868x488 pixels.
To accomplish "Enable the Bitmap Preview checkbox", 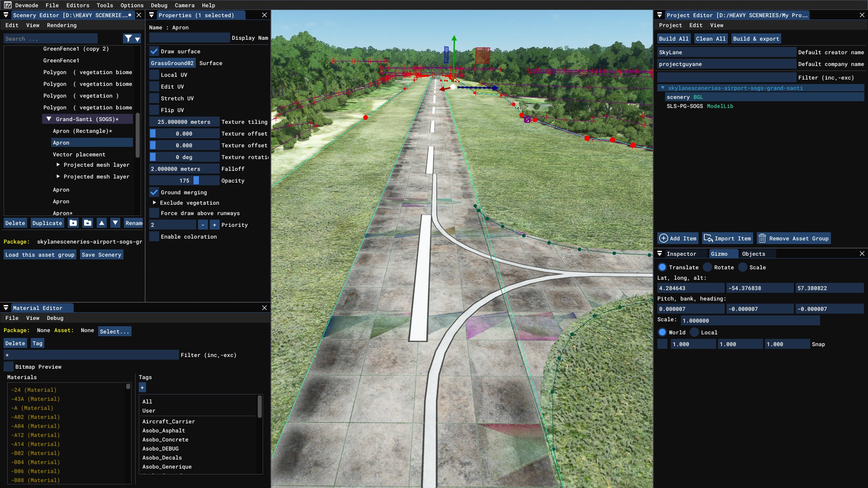I will click(x=9, y=366).
